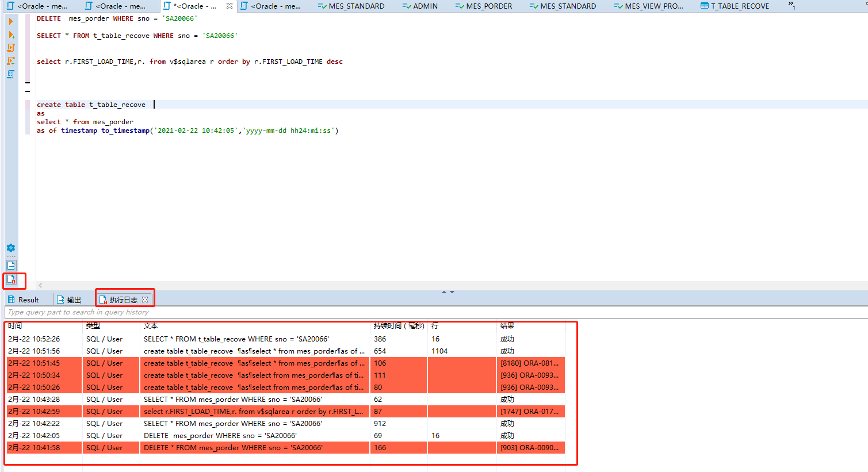Select the execute script in new tabs icon
The image size is (868, 472).
10,60
